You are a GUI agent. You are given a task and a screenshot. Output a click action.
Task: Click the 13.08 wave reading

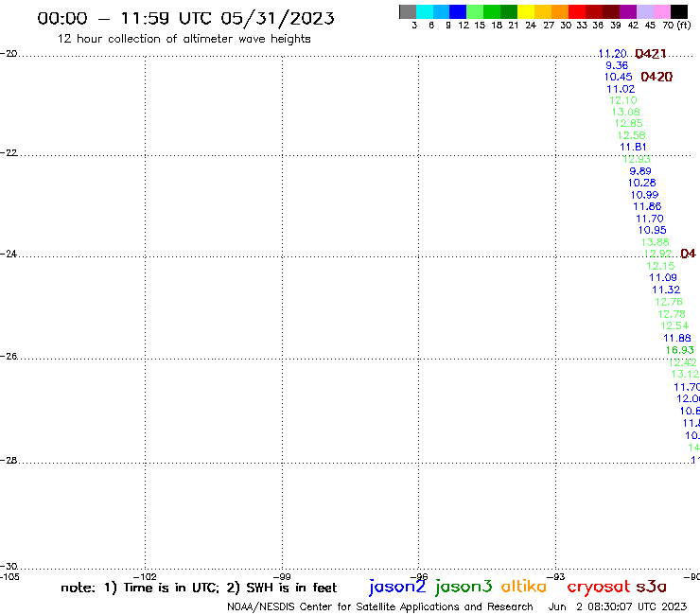tap(625, 112)
